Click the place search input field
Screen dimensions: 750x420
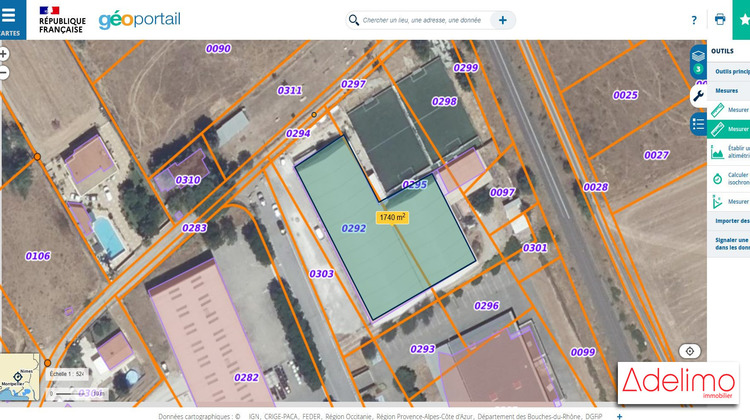tap(422, 20)
